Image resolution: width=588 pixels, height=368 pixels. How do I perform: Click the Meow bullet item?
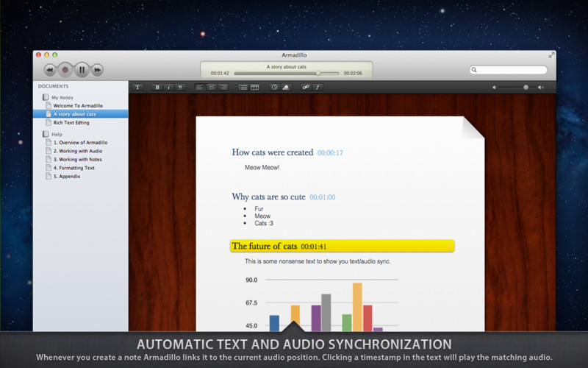coord(262,216)
